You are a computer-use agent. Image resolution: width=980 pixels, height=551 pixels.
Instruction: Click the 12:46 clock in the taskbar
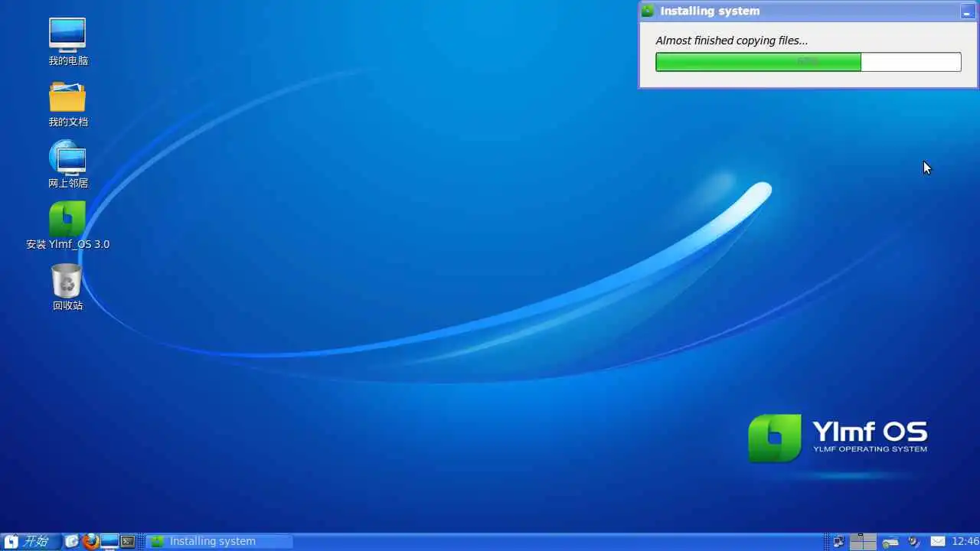click(965, 541)
